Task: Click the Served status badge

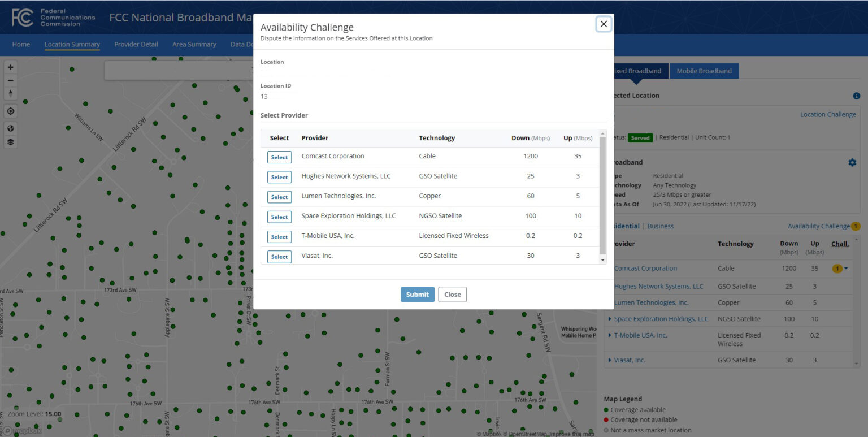Action: [x=640, y=137]
